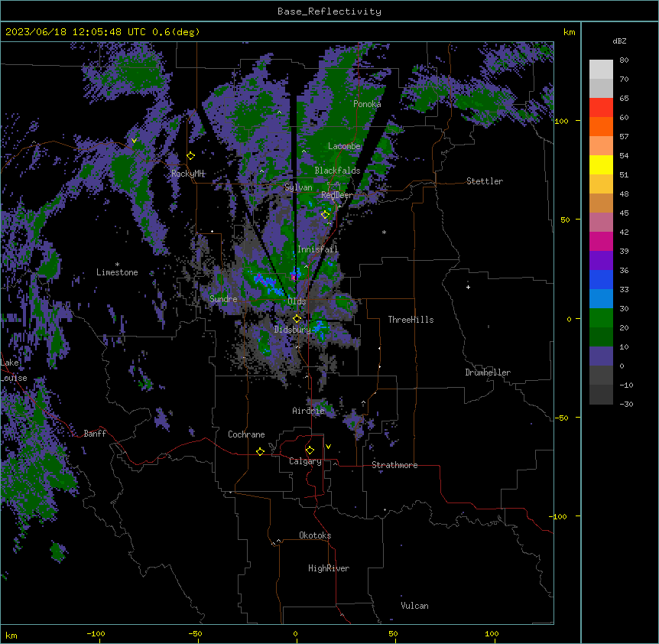Click the yellow diamond marker south of RedDeer
This screenshot has width=659, height=644.
(325, 215)
